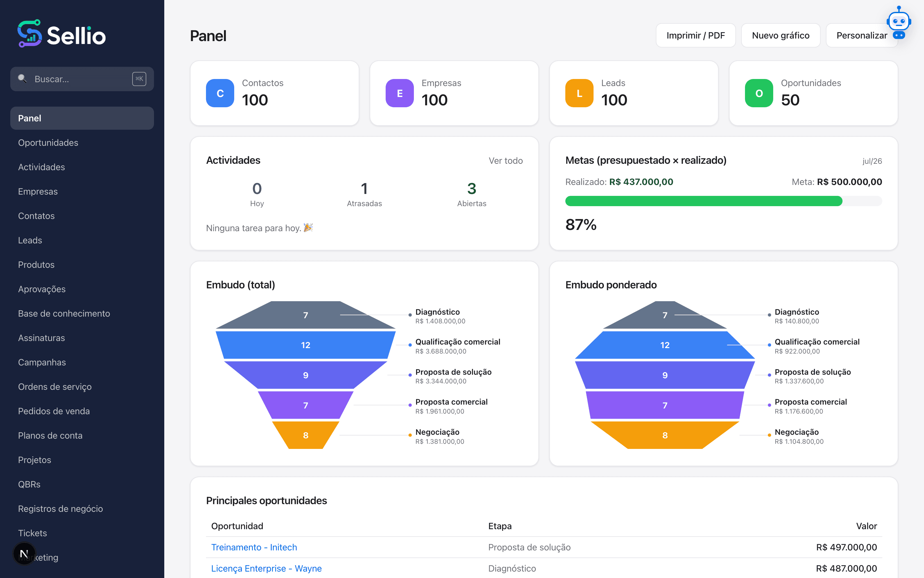Click orange Negociação segment in Embudo ponderado
Viewport: 924px width, 578px height.
click(665, 435)
